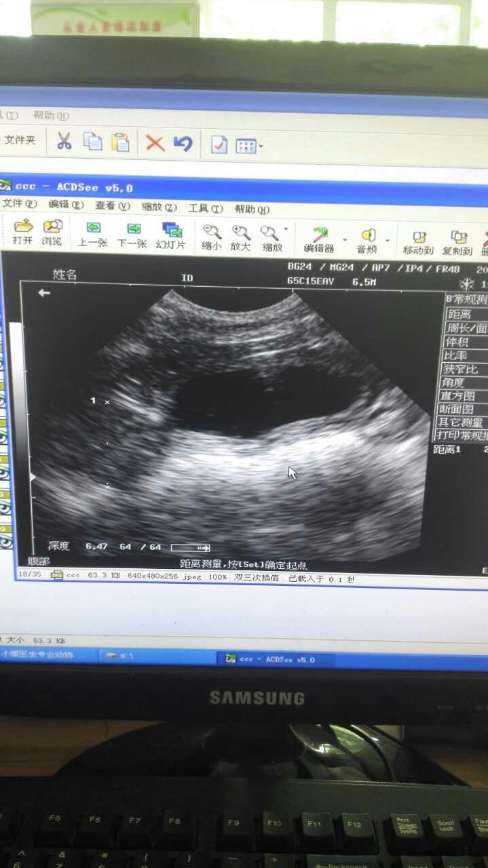Expand the 音频 audio dropdown arrow
This screenshot has width=488, height=868.
pos(388,240)
